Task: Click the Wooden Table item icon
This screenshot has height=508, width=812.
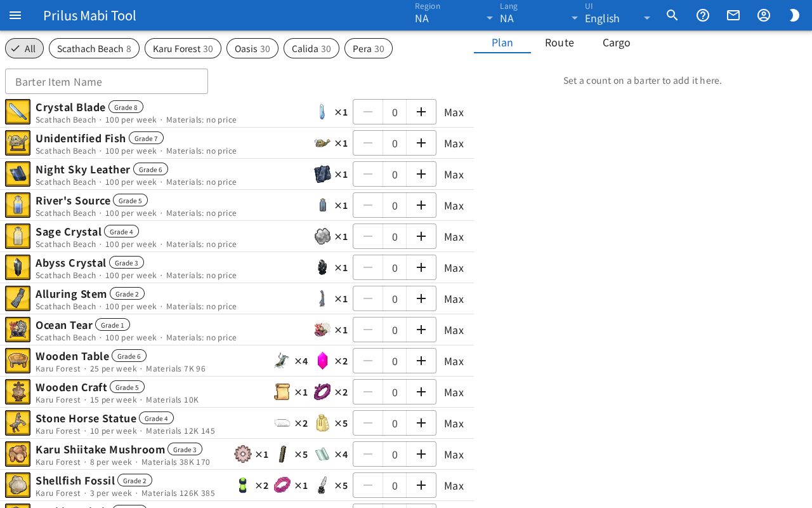Action: click(18, 361)
